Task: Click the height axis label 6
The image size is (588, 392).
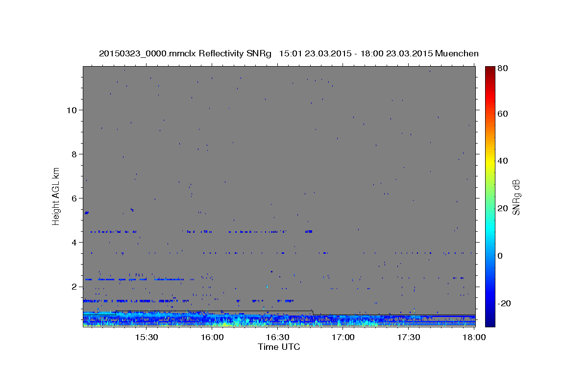Action: [74, 198]
